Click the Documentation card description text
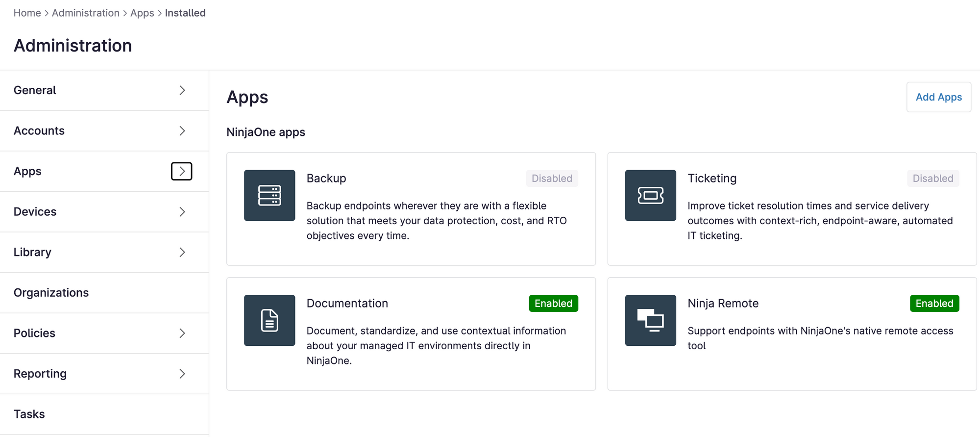This screenshot has height=437, width=980. point(436,346)
